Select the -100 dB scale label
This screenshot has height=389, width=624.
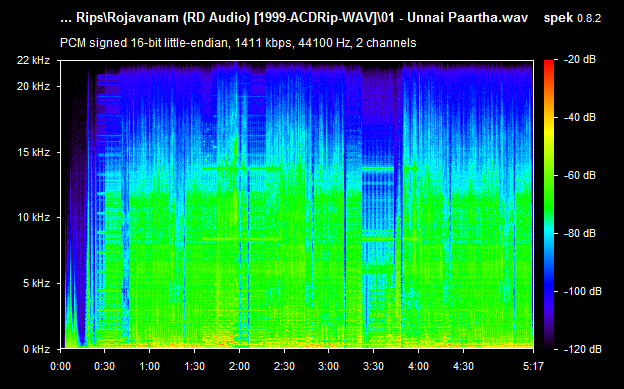(582, 291)
